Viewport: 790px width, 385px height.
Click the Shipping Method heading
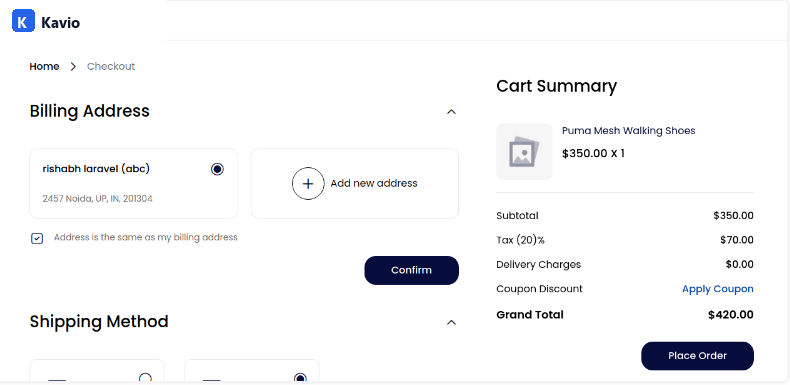click(99, 322)
